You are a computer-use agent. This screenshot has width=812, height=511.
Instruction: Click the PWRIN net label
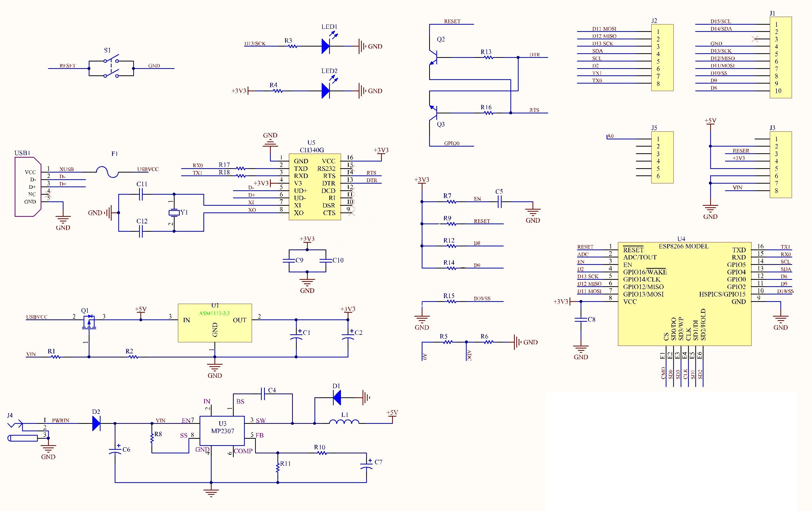pyautogui.click(x=60, y=420)
